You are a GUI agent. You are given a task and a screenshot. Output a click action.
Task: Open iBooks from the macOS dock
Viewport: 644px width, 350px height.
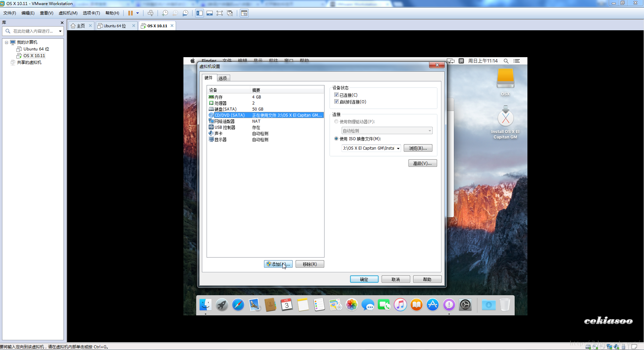pos(417,305)
